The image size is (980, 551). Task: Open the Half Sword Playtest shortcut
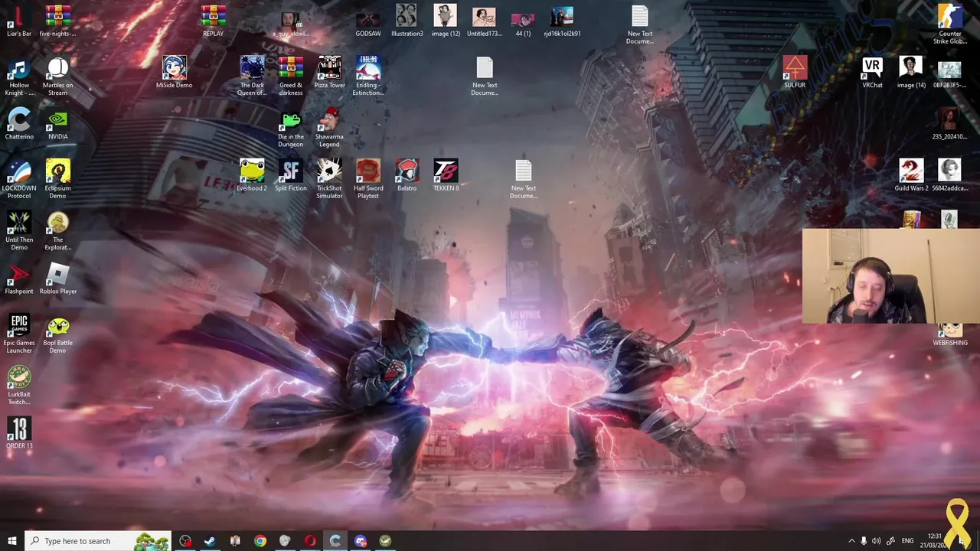(x=368, y=178)
